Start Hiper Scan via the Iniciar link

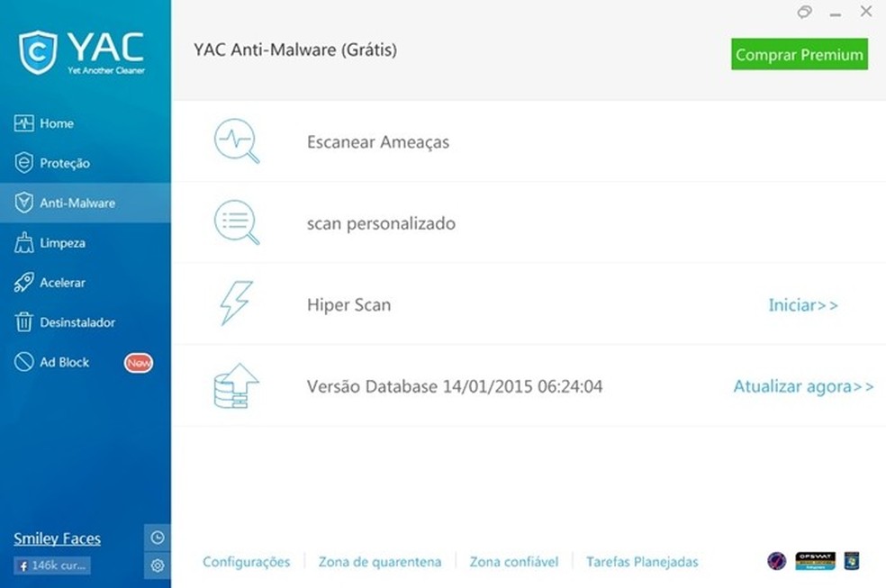click(x=802, y=304)
